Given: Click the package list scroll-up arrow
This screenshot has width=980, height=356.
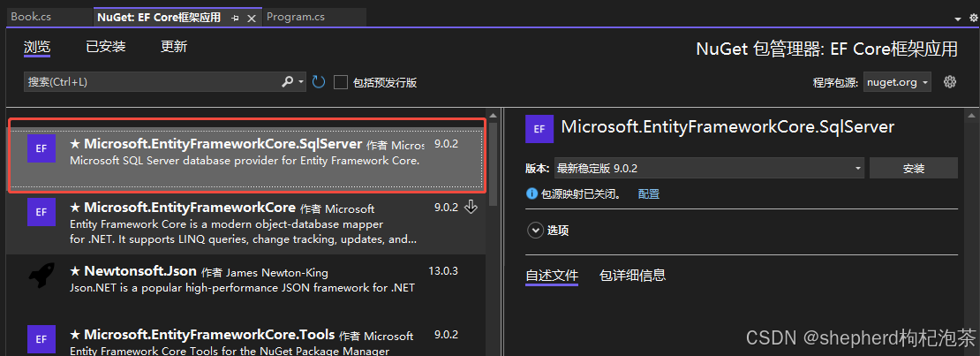Looking at the screenshot, I should coord(493,116).
